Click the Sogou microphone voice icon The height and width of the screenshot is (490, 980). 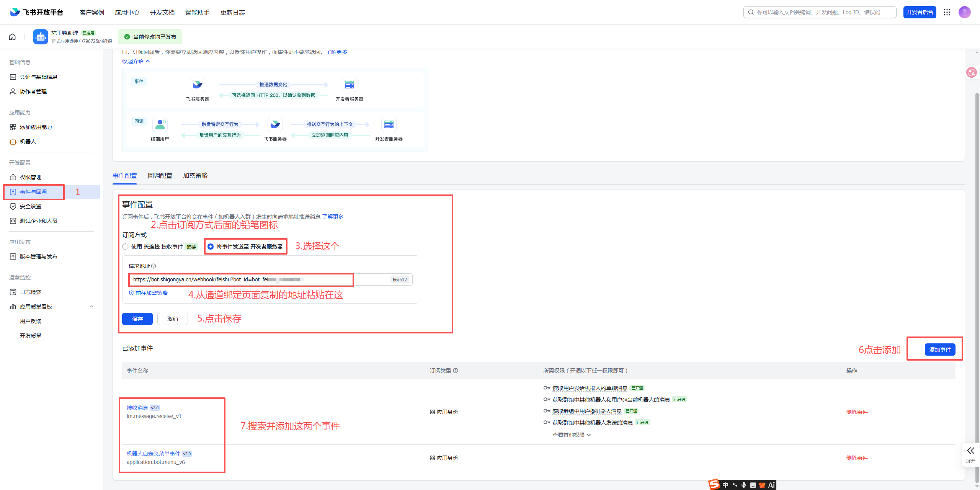pos(744,485)
